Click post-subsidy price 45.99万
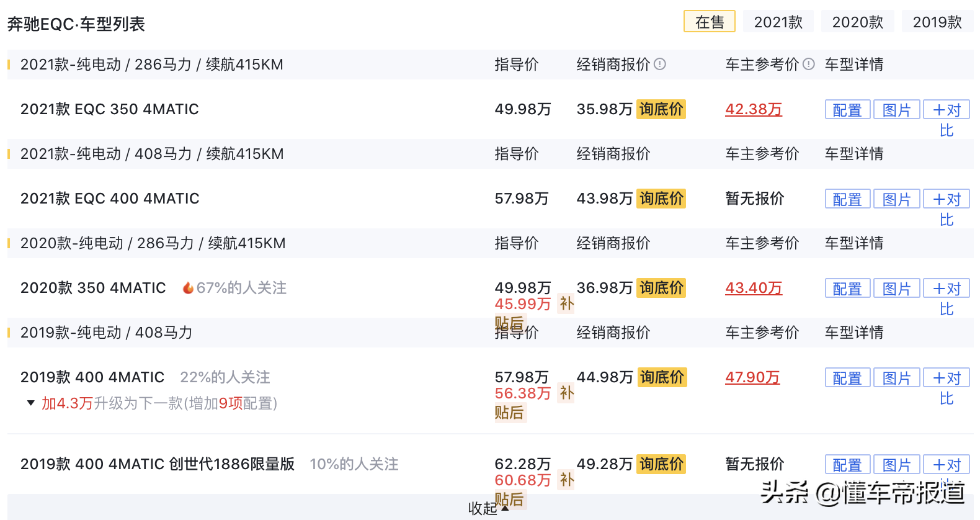Image resolution: width=980 pixels, height=520 pixels. 523,304
